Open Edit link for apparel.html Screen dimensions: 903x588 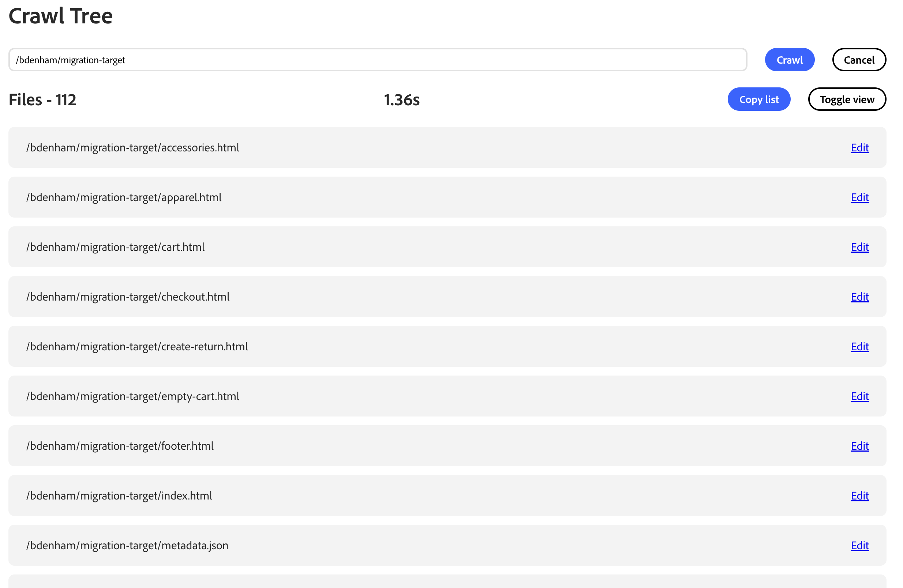point(859,197)
